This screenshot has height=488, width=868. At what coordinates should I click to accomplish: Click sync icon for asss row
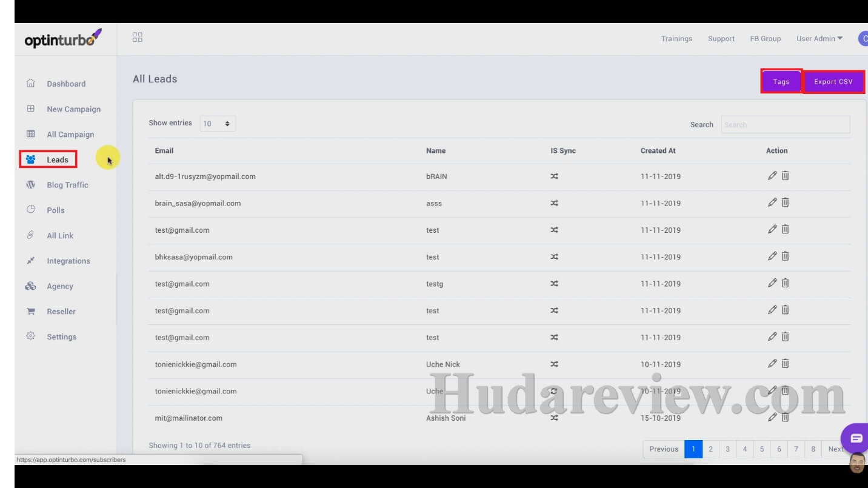pos(554,203)
